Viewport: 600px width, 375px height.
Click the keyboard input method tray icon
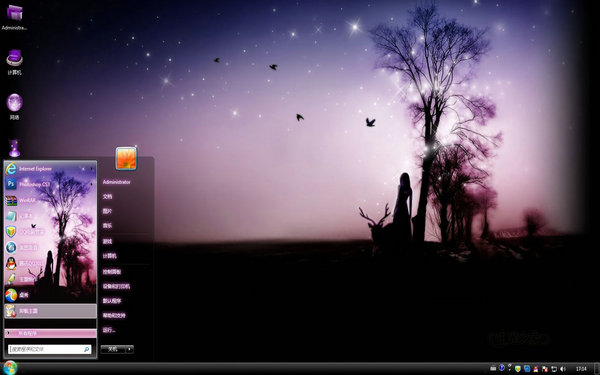(x=494, y=368)
